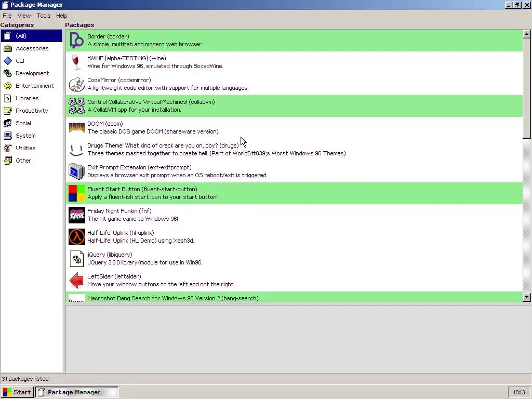Click 'Move your window buttons to the left' description
The image size is (532, 399).
coord(161,284)
